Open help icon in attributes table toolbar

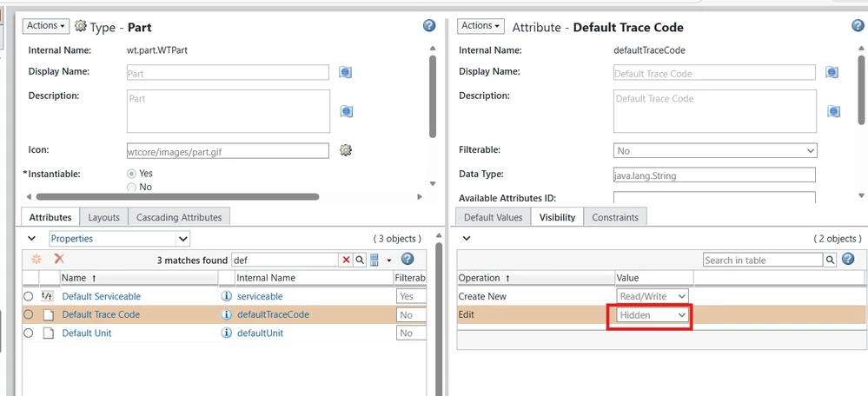[x=407, y=259]
